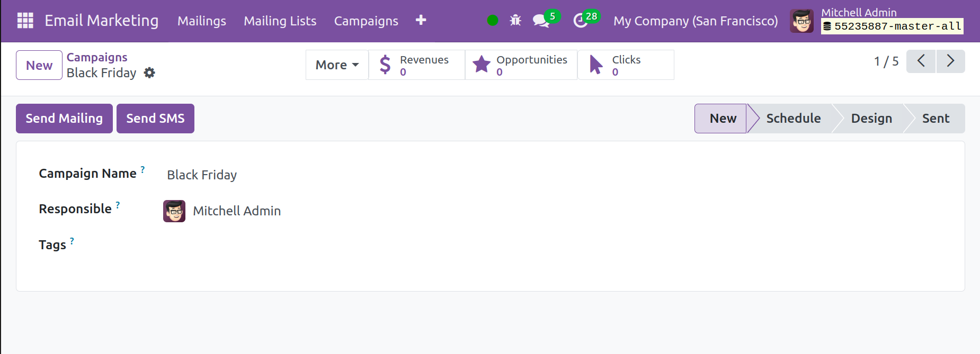Open the apps grid home menu

25,21
